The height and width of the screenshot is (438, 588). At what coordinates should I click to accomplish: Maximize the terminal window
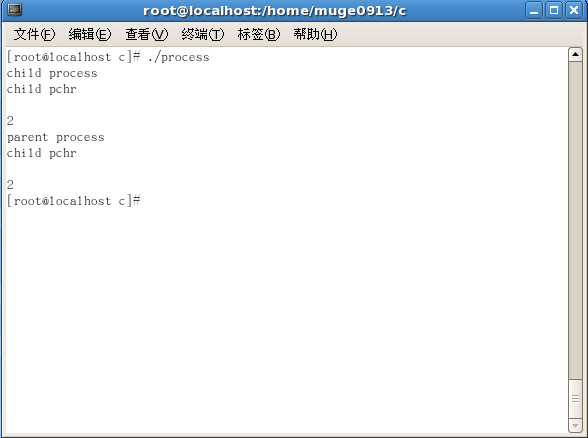click(x=554, y=10)
